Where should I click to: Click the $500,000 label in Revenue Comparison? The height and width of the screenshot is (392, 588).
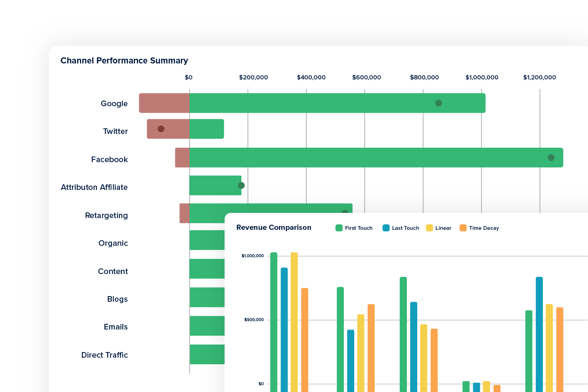254,320
